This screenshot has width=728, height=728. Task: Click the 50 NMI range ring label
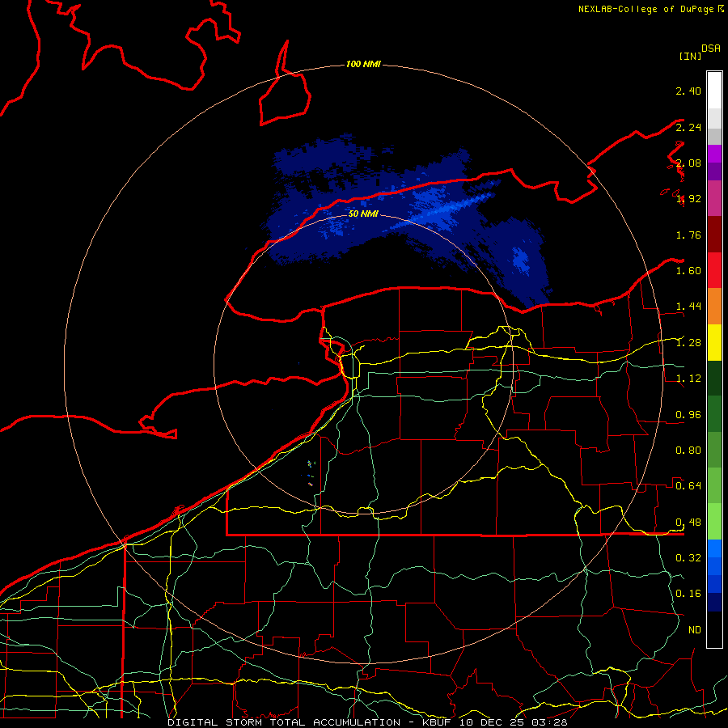(x=363, y=214)
